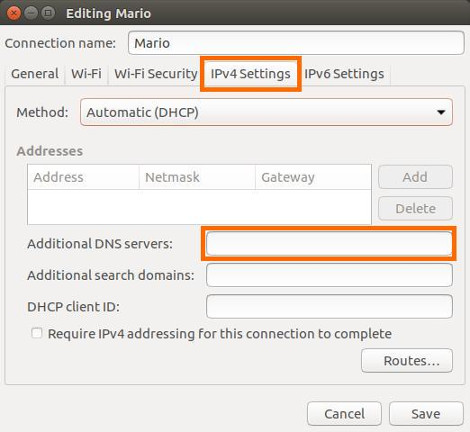Open the Wi-Fi Security tab
Screen dimensions: 470x432
pyautogui.click(x=156, y=74)
